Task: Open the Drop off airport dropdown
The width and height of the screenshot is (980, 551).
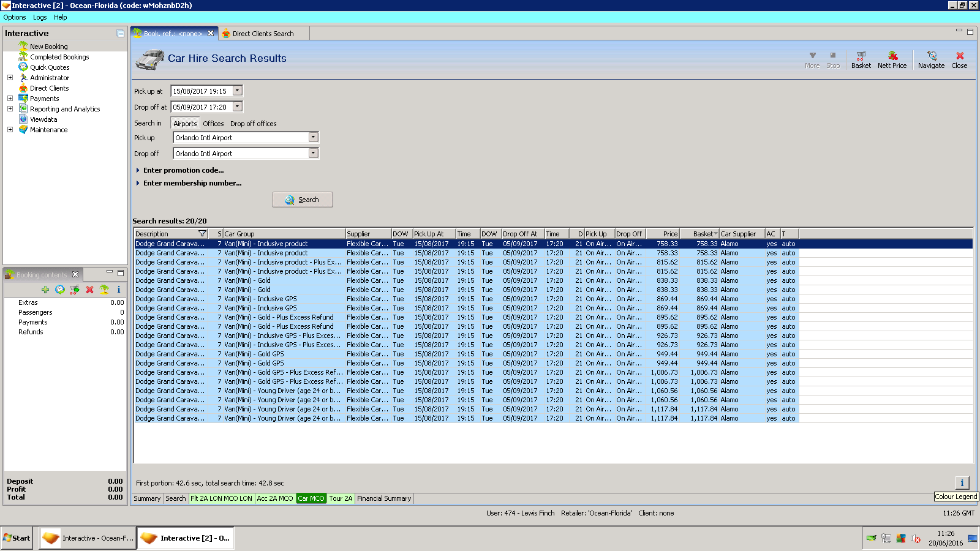Action: point(313,154)
